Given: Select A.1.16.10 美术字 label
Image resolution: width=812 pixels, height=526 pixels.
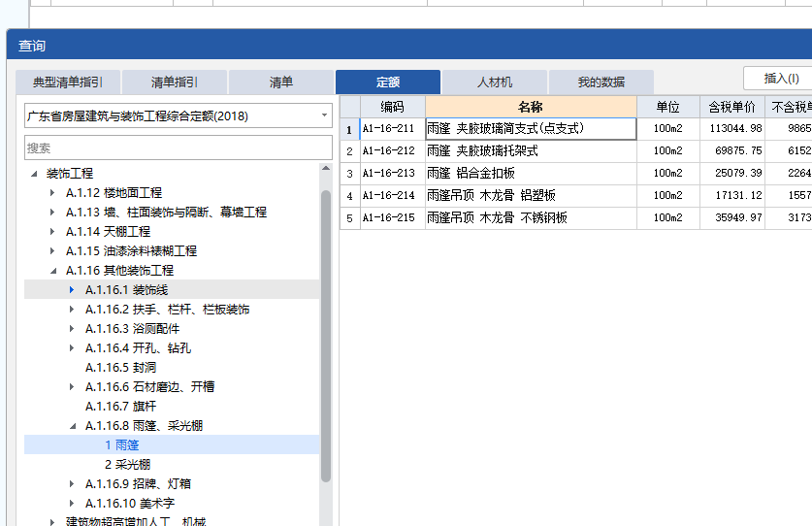Looking at the screenshot, I should 130,504.
